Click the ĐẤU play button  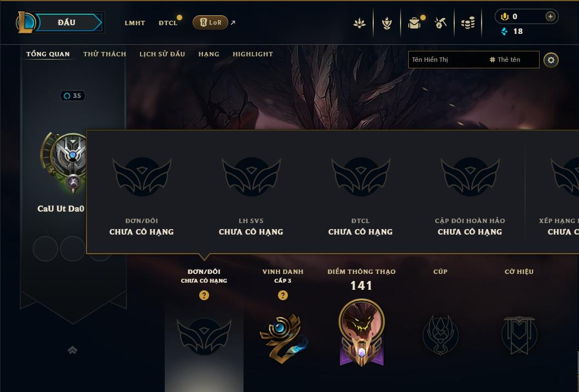click(67, 22)
